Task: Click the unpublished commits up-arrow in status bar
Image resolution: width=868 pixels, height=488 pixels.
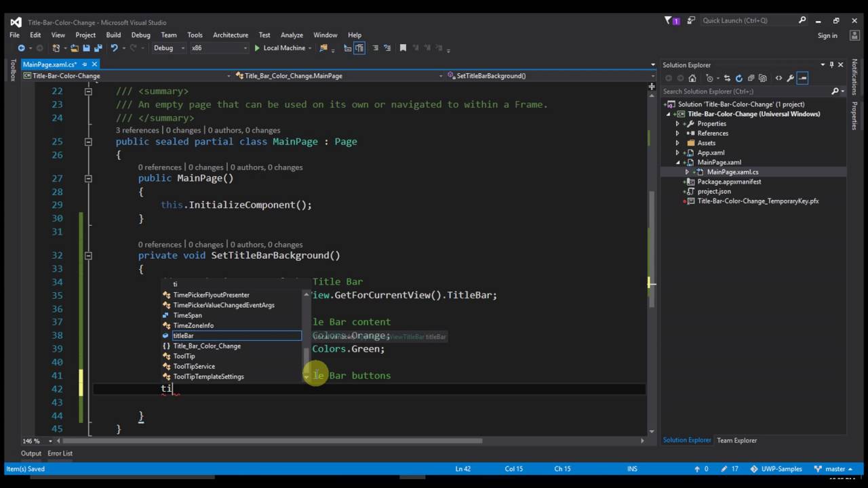Action: pos(698,468)
